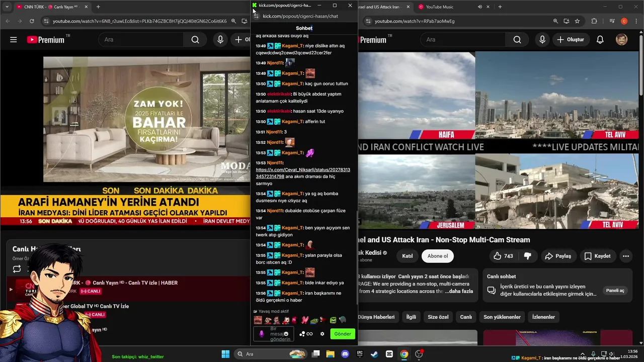Select İzlenenler filter chip
The width and height of the screenshot is (644, 362).
click(543, 317)
